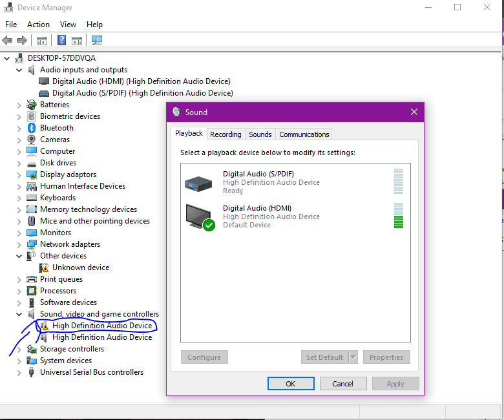504x420 pixels.
Task: Expand the Monitors category
Action: 19,233
